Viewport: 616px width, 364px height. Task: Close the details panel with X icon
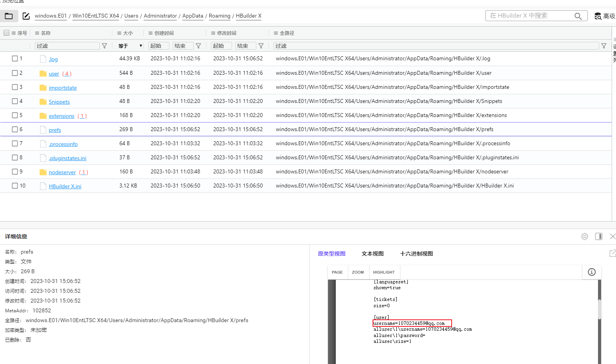click(613, 236)
